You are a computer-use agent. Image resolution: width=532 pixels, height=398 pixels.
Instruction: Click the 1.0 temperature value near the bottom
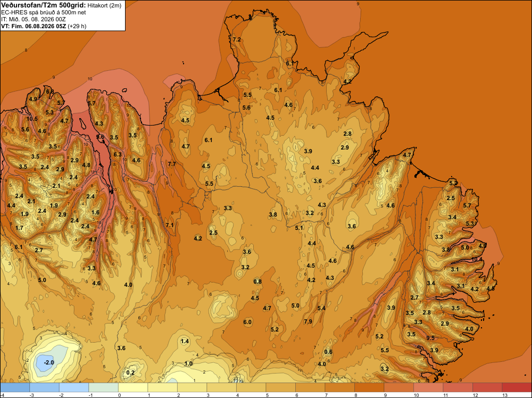point(188,363)
